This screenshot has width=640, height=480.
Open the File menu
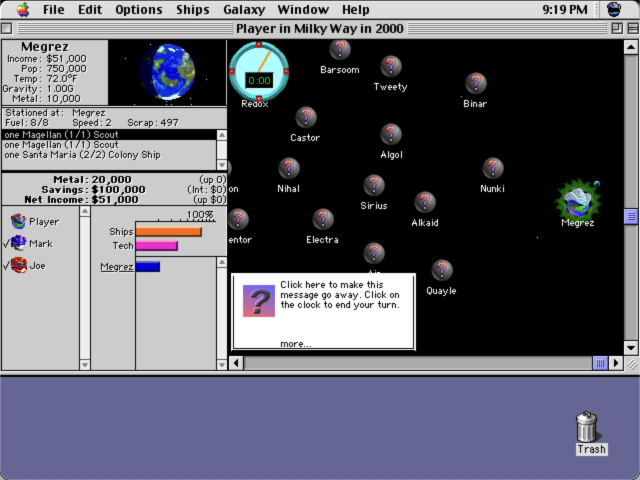point(53,9)
